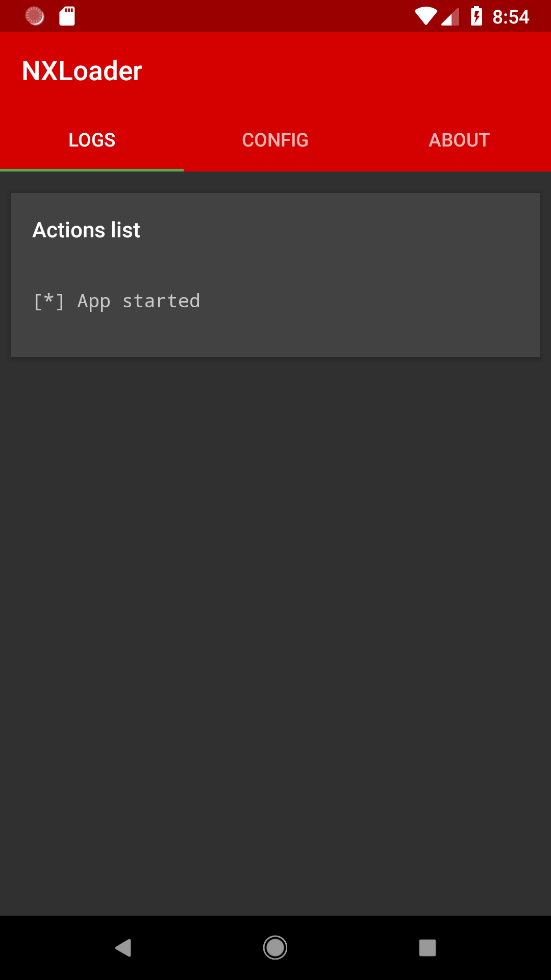Tap the battery charging icon

pos(477,16)
